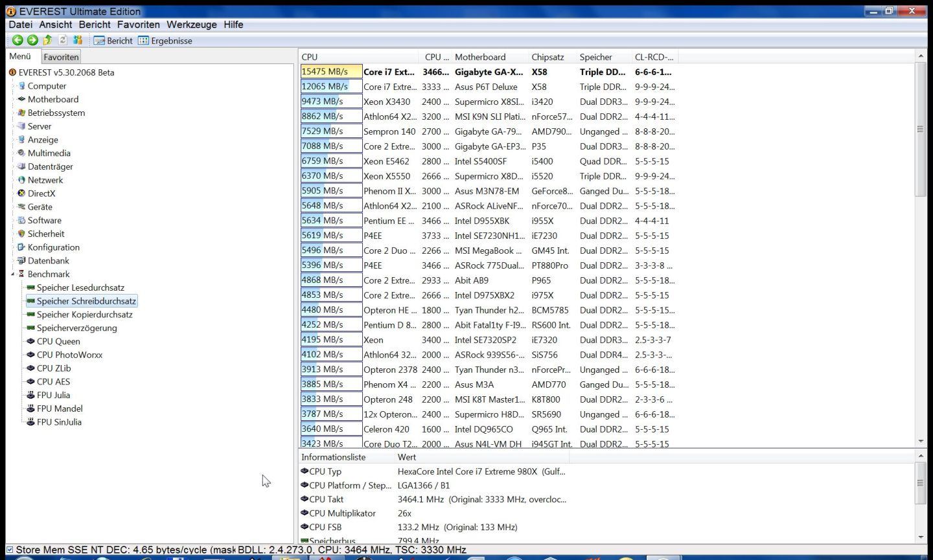Open the Ansicht menu

click(x=56, y=25)
